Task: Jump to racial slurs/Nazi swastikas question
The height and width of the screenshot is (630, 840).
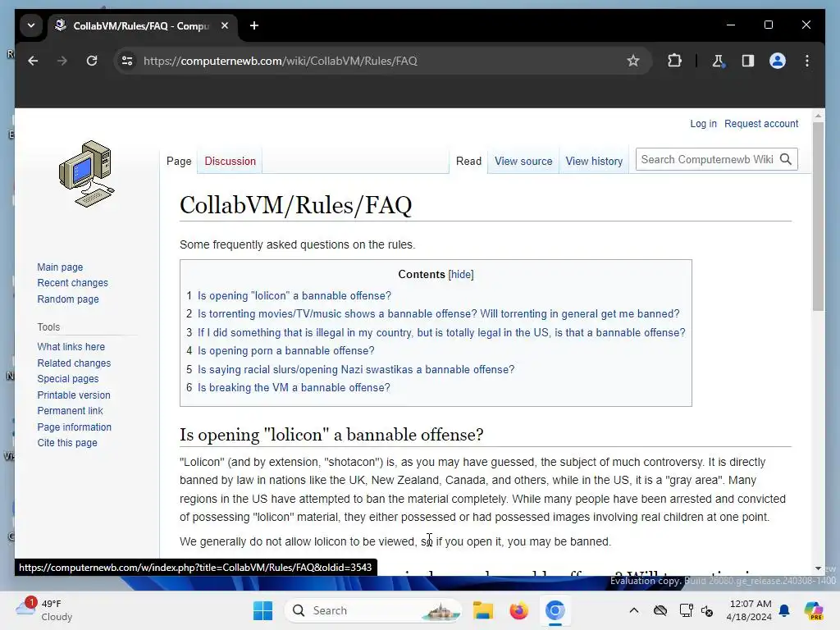Action: [356, 370]
